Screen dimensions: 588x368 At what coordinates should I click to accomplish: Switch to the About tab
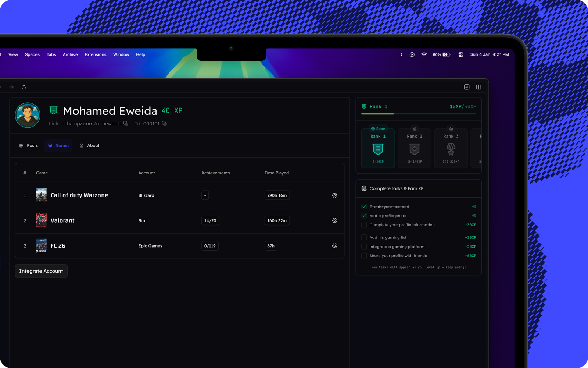pyautogui.click(x=90, y=146)
